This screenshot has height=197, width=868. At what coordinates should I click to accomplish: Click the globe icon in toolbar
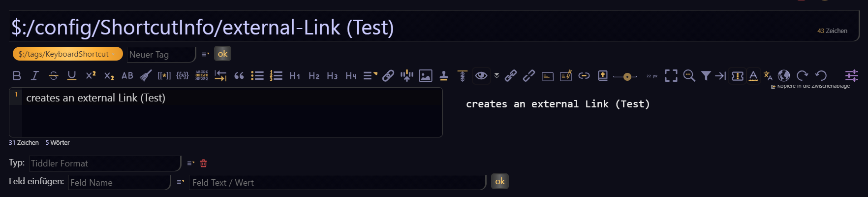point(784,76)
